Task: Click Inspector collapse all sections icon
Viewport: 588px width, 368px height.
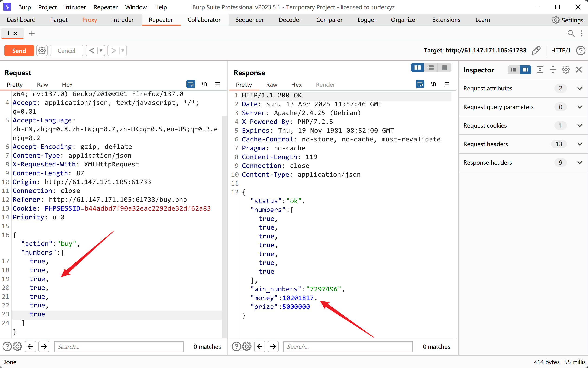Action: click(x=553, y=70)
